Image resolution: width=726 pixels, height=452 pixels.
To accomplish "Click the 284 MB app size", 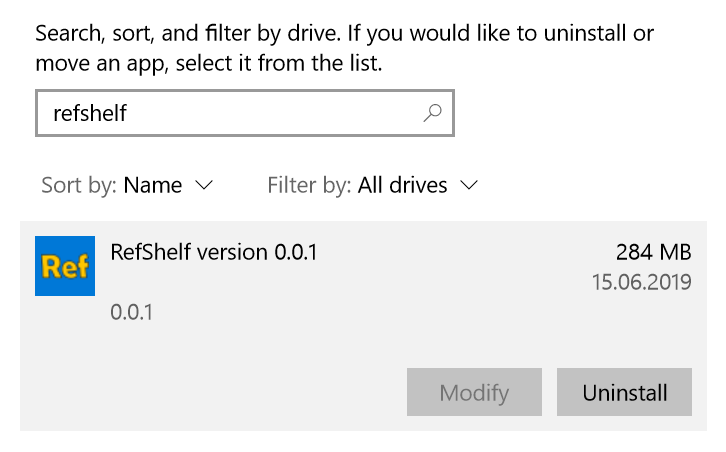I will pyautogui.click(x=654, y=252).
